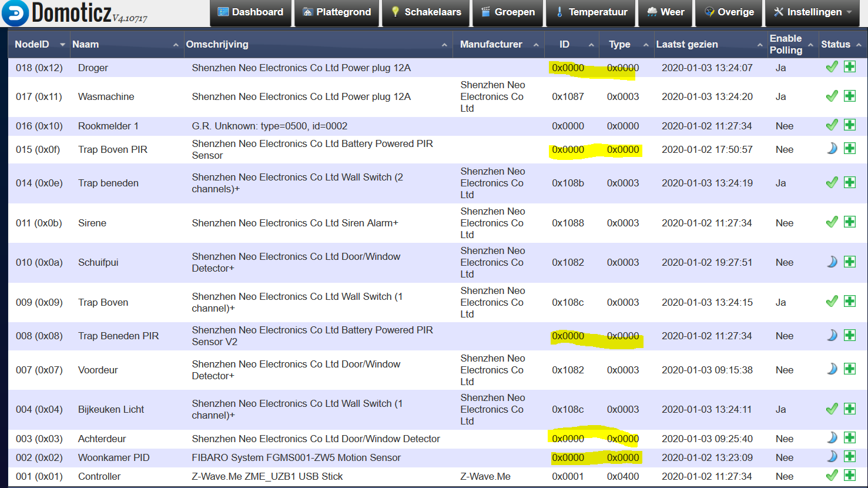Sort by Enable Polling column
Image resolution: width=868 pixels, height=488 pixels.
click(x=793, y=44)
